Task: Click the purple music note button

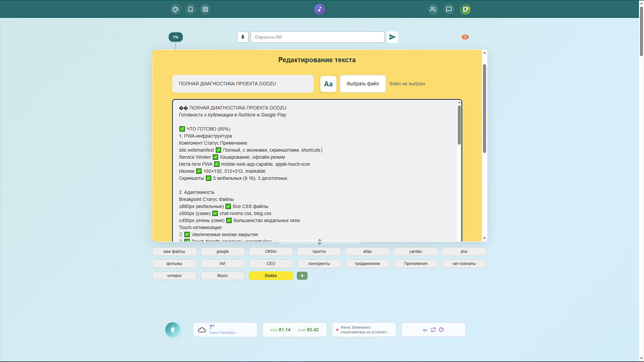Action: click(x=319, y=9)
